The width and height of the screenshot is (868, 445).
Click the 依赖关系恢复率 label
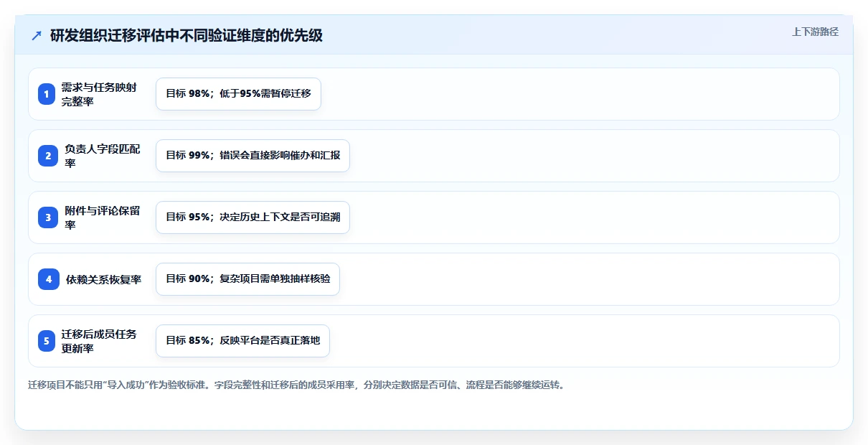(x=103, y=279)
